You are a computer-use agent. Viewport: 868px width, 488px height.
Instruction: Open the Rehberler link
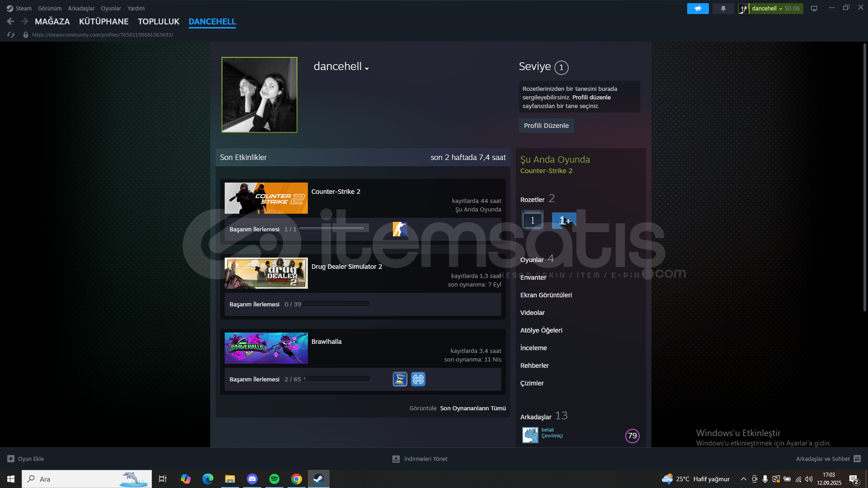click(534, 366)
